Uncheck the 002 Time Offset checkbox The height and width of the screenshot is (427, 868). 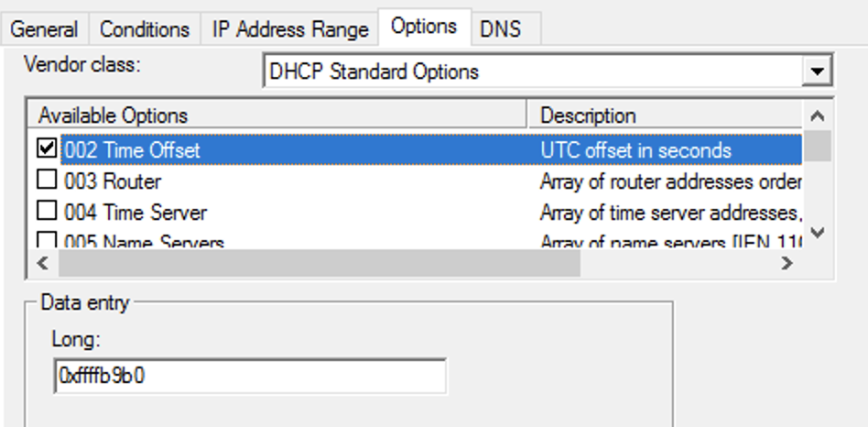pyautogui.click(x=47, y=148)
